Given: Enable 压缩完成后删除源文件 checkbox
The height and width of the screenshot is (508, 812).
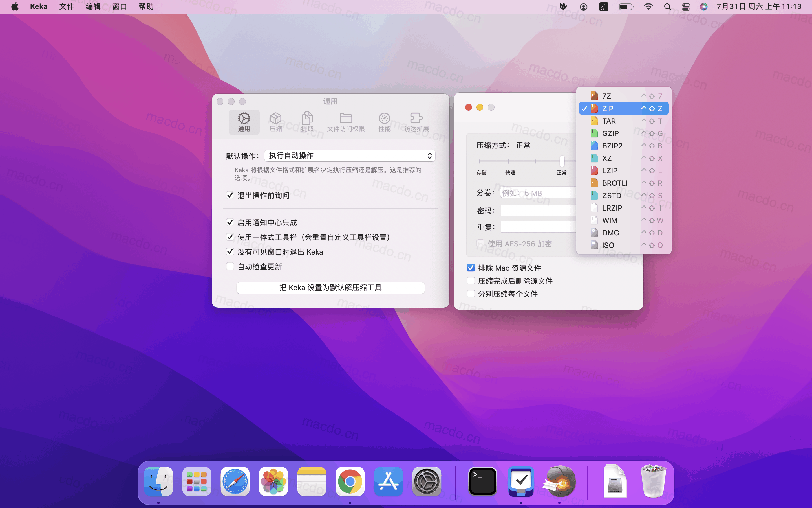Looking at the screenshot, I should coord(471,281).
